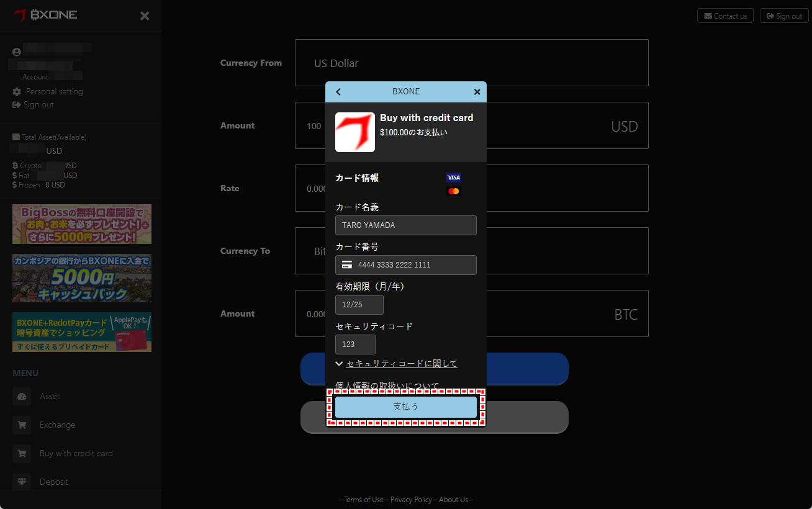The image size is (812, 509).
Task: Open the About Us footer link
Action: (x=453, y=500)
